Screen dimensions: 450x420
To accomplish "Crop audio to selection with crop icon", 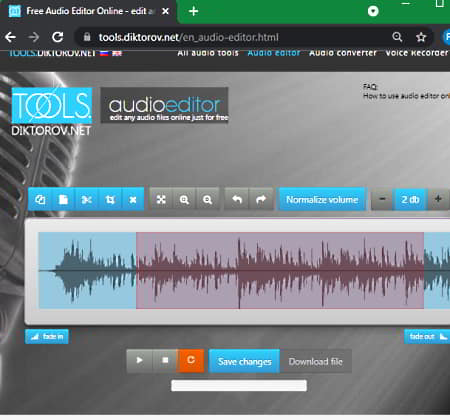I will pyautogui.click(x=110, y=199).
